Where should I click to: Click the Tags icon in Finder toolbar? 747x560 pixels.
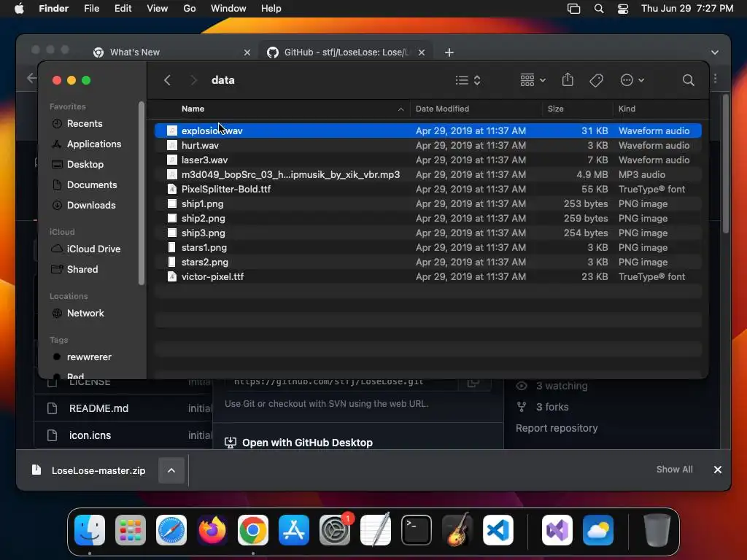point(596,80)
